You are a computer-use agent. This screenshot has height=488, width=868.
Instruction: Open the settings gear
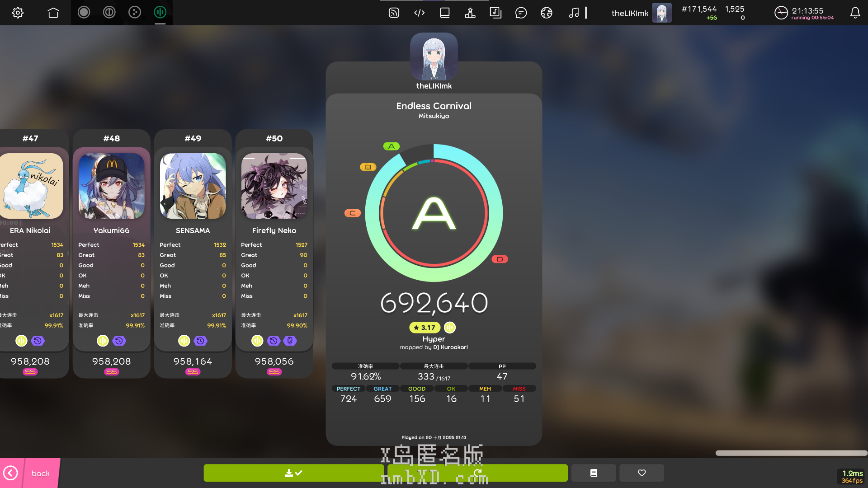[x=18, y=13]
